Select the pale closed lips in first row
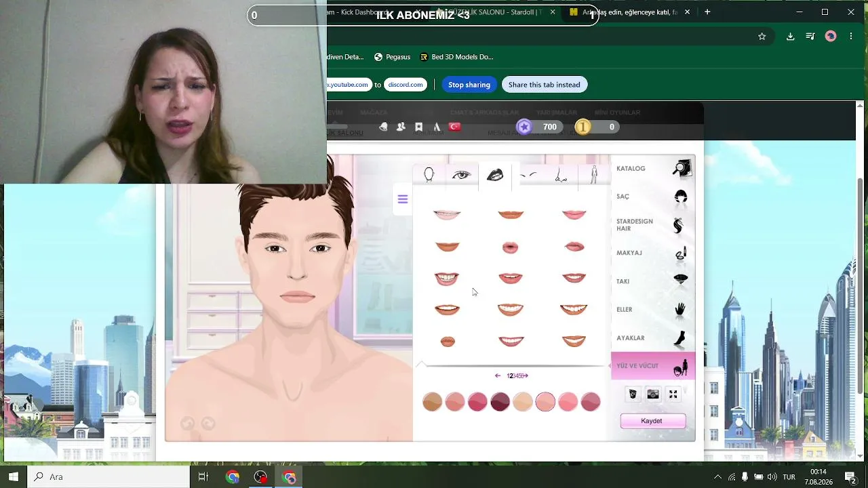Screen dimensions: 868x488 (447, 215)
